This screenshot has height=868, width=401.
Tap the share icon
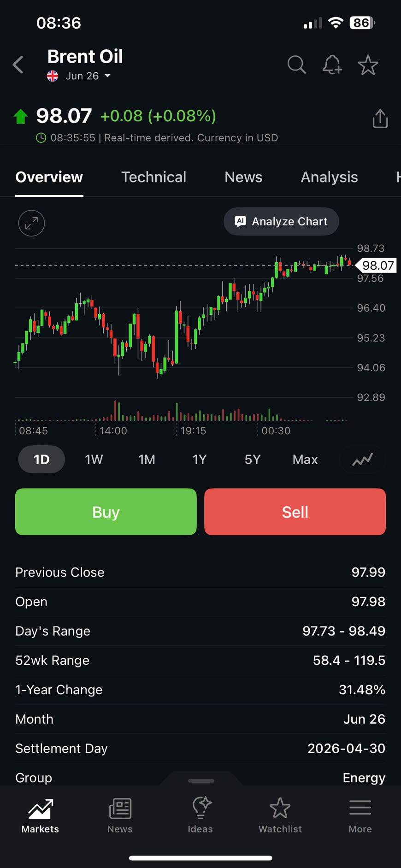click(x=380, y=118)
